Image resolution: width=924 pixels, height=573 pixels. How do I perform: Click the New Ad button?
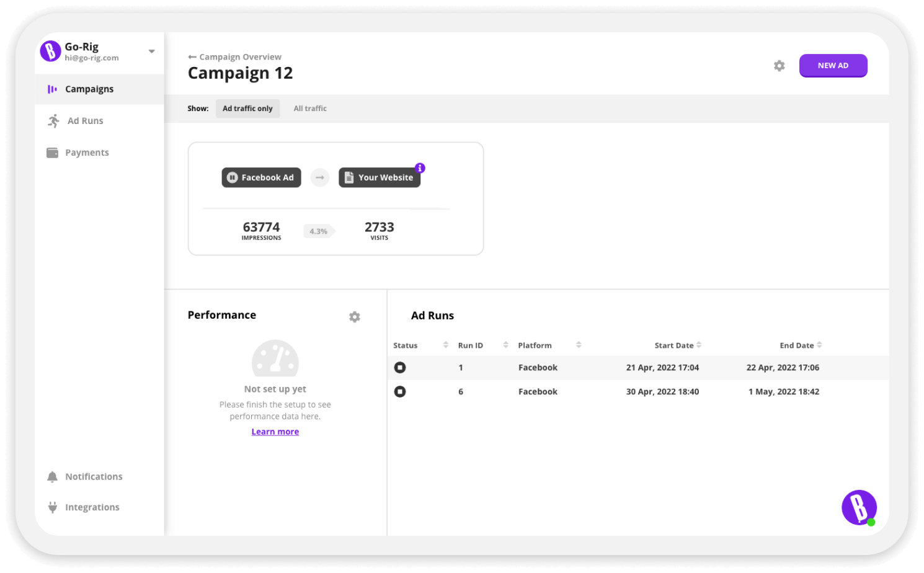(x=832, y=66)
